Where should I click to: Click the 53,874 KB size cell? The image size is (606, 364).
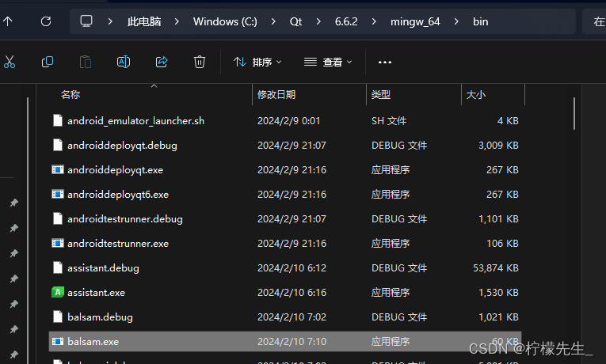pos(495,268)
